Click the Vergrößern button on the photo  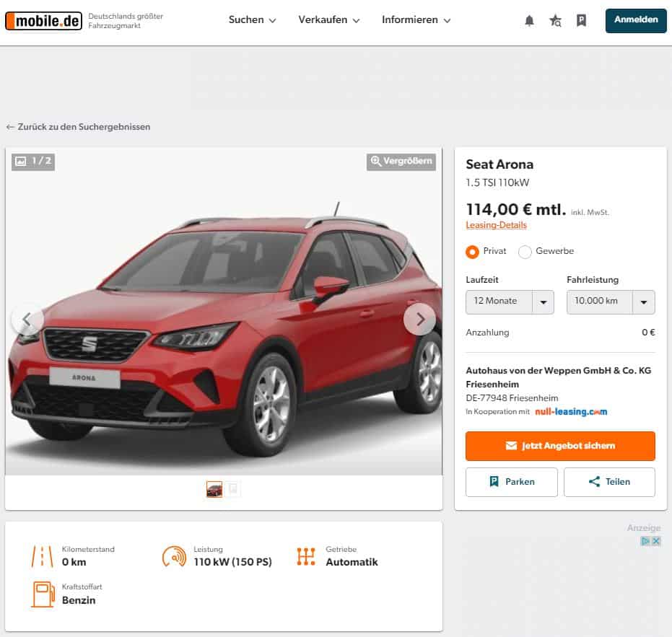(401, 162)
